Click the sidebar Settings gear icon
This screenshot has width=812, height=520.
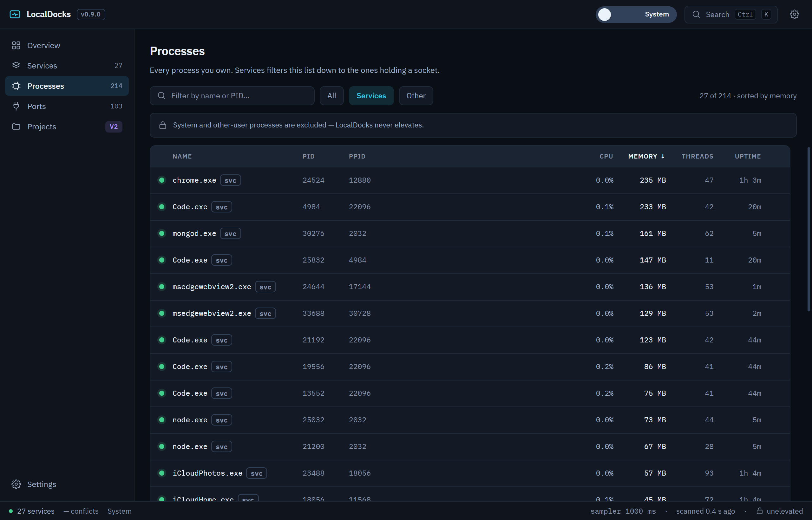point(16,484)
